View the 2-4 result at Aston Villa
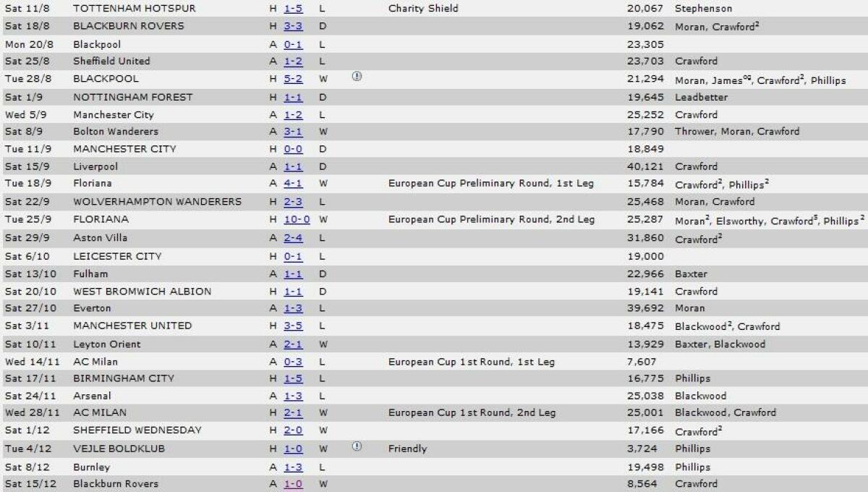This screenshot has height=492, width=868. pyautogui.click(x=293, y=238)
